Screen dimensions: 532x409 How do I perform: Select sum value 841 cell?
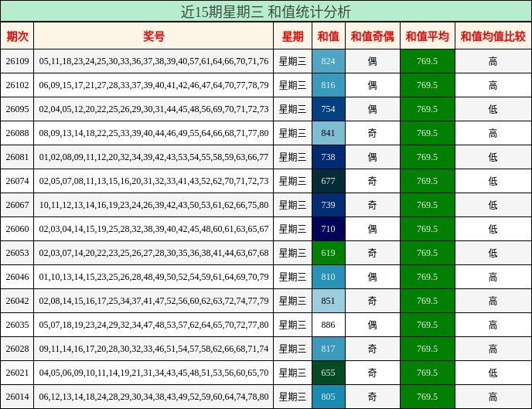pyautogui.click(x=329, y=133)
